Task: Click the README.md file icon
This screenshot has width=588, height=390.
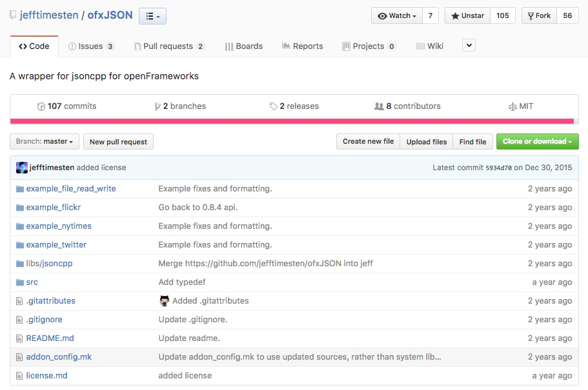Action: 19,338
